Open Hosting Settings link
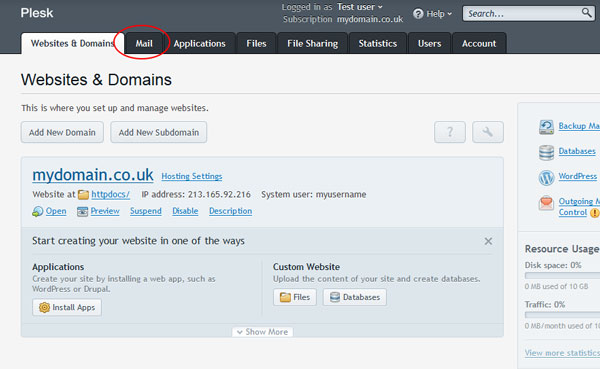This screenshot has width=600, height=369. coord(192,176)
